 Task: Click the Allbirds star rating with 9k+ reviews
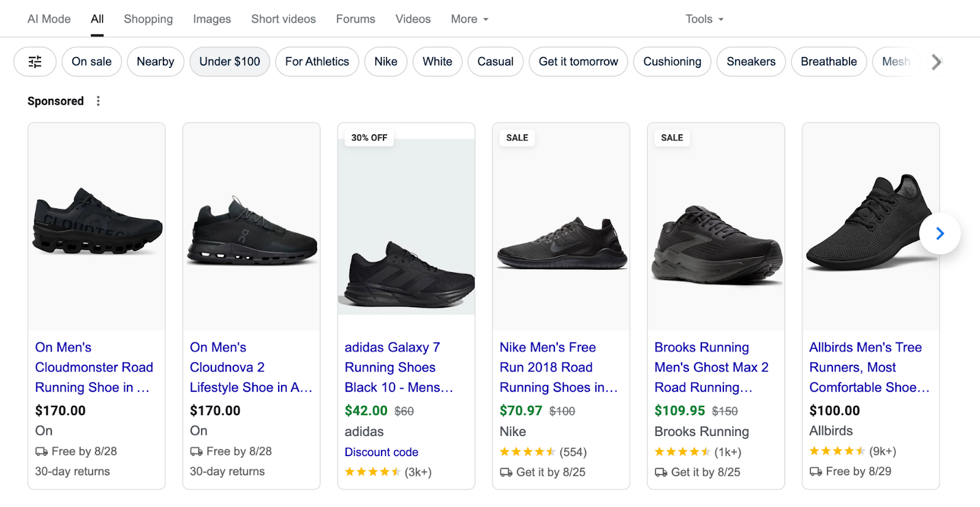coord(853,452)
